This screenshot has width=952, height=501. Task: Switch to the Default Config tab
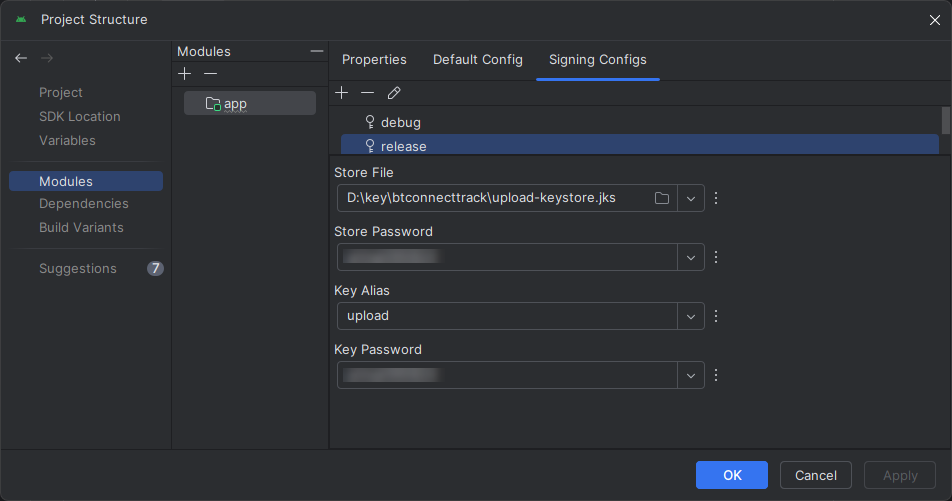point(477,60)
